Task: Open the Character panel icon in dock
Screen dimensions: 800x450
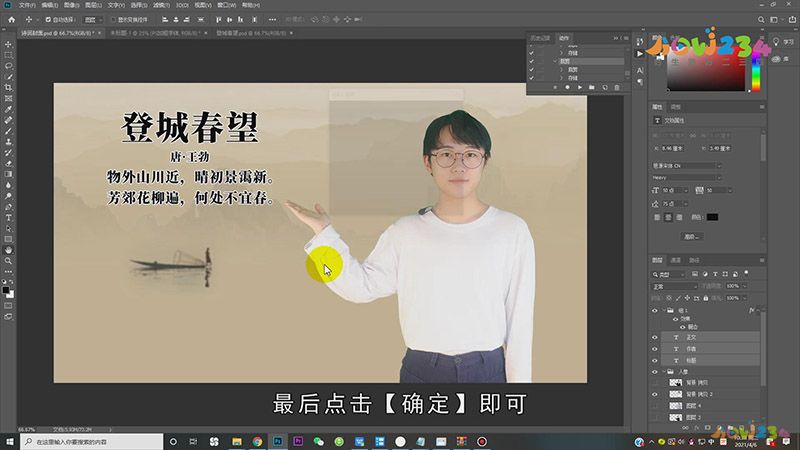Action: click(640, 70)
